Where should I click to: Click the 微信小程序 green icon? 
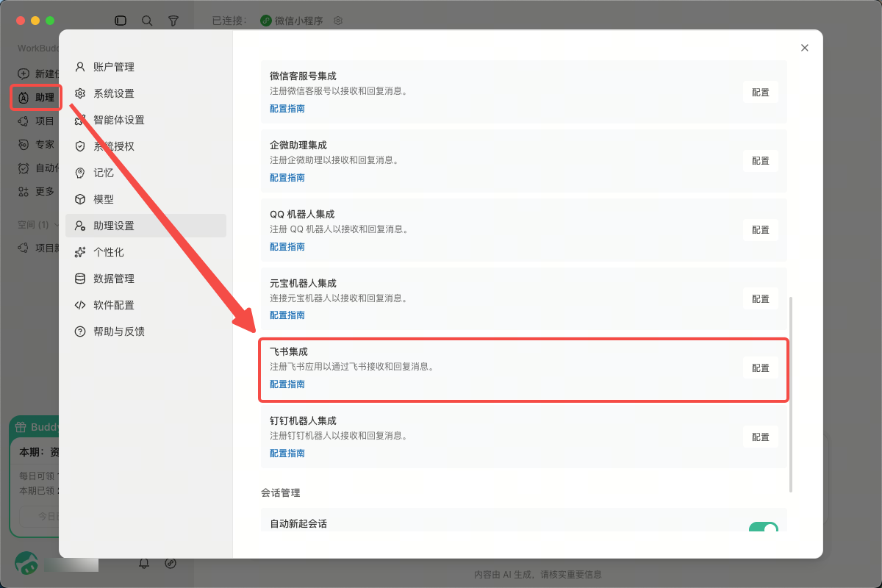pyautogui.click(x=266, y=21)
